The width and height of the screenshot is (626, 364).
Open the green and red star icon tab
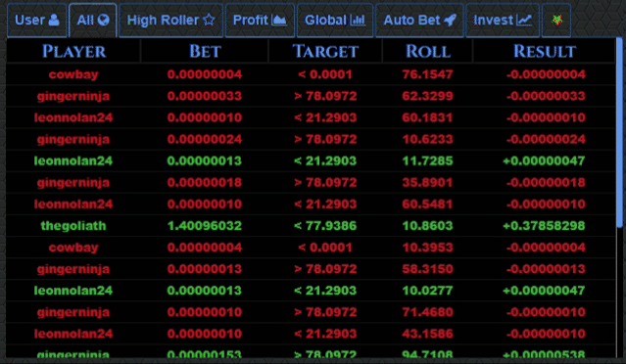click(x=556, y=20)
